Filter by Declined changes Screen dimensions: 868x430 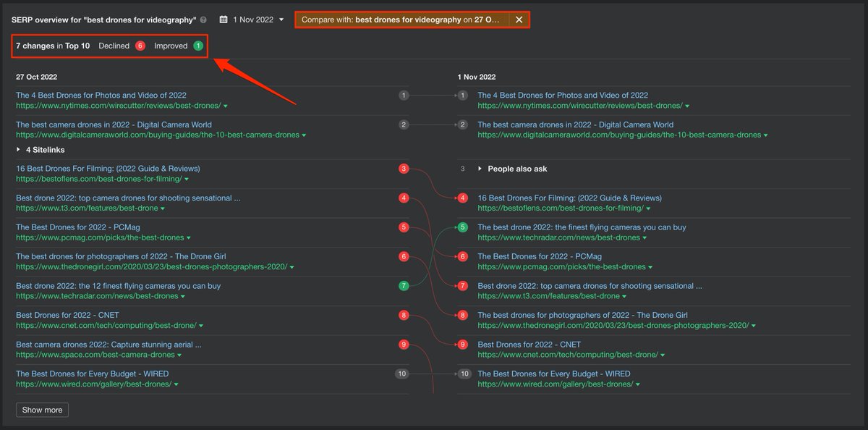pos(122,46)
